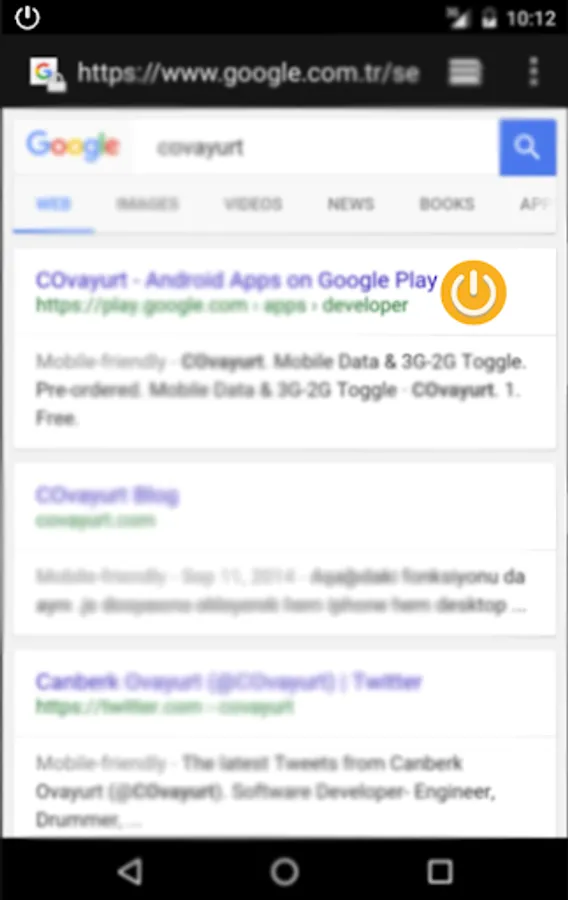Image resolution: width=568 pixels, height=900 pixels.
Task: Switch to the Images tab
Action: coord(147,204)
